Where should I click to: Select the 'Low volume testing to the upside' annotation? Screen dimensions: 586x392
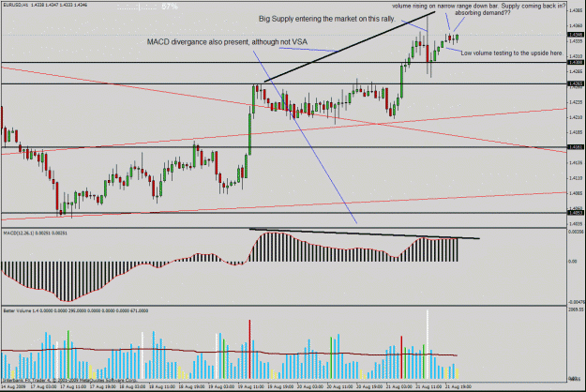pyautogui.click(x=512, y=53)
